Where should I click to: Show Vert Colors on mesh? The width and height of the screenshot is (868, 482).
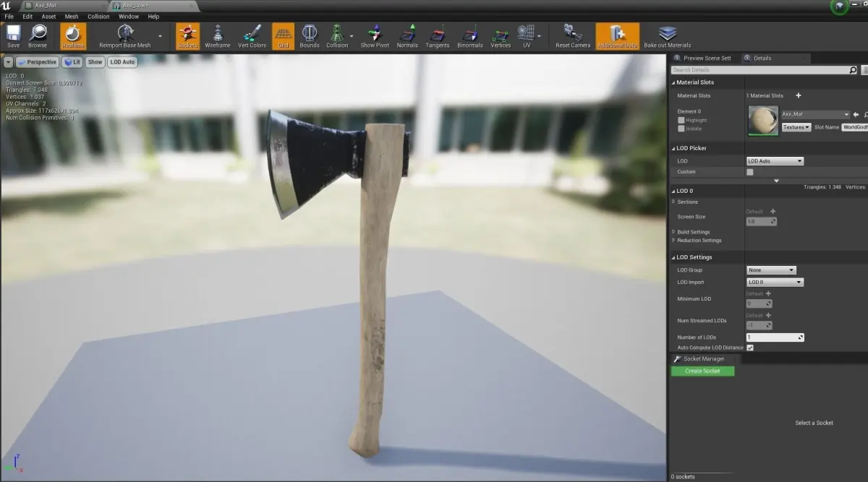click(252, 35)
